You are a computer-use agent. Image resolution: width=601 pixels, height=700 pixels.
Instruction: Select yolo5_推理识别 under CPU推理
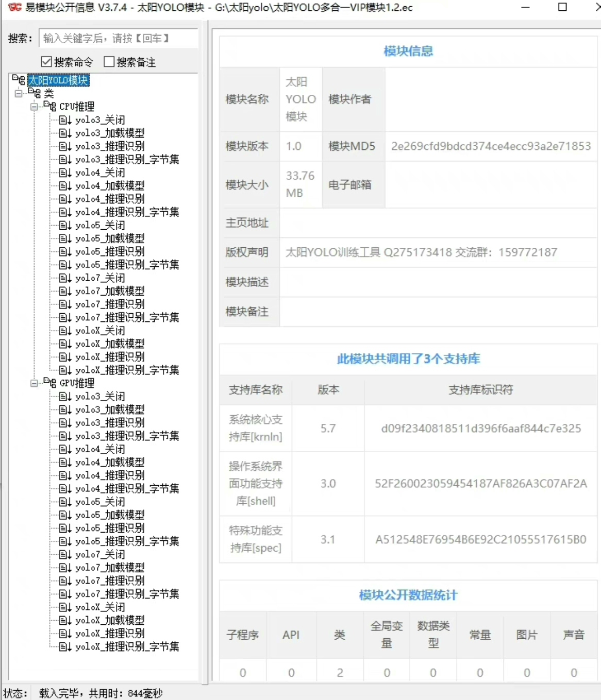pos(110,251)
